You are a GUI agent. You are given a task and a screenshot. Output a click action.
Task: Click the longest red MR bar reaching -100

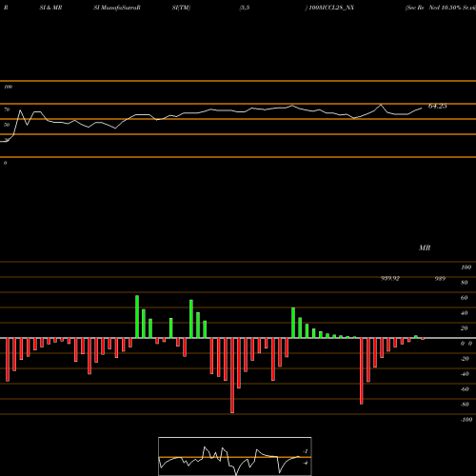232,375
